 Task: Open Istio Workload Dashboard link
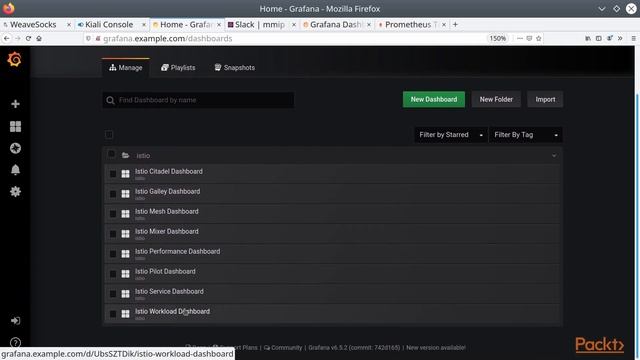click(x=172, y=311)
